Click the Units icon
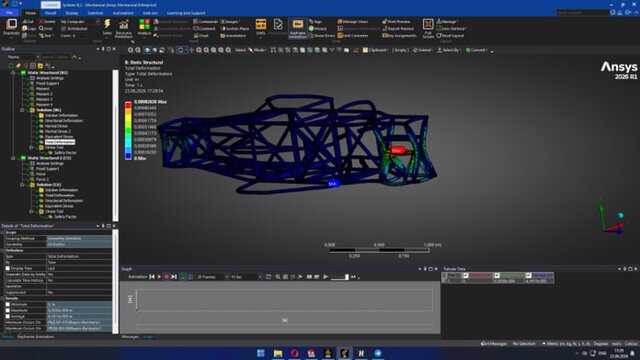 tap(260, 24)
